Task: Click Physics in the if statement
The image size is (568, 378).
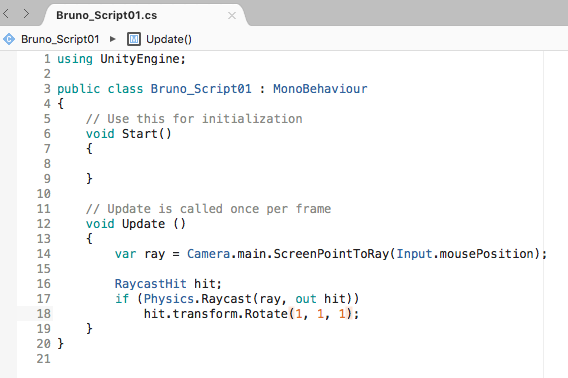Action: click(x=169, y=299)
